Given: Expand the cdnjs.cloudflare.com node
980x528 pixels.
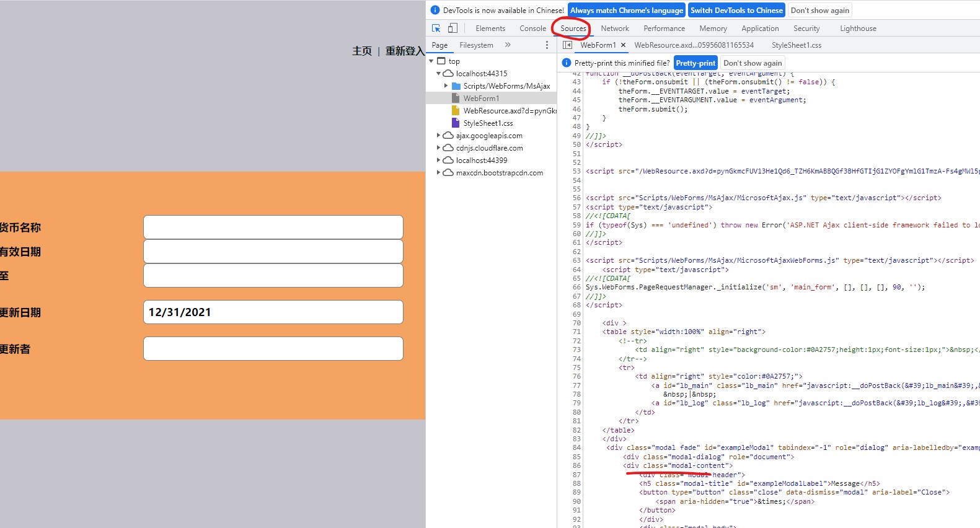Looking at the screenshot, I should tap(438, 148).
